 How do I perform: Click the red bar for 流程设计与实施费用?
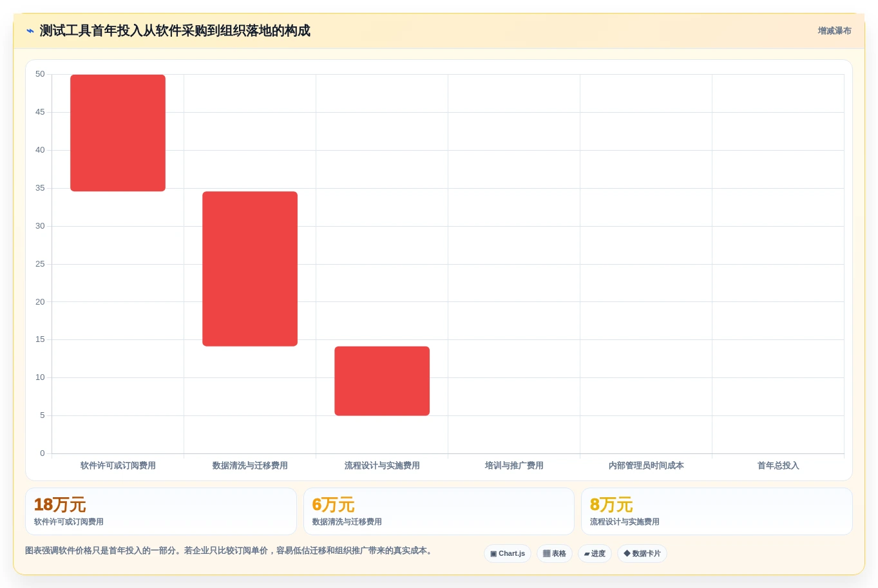(382, 381)
